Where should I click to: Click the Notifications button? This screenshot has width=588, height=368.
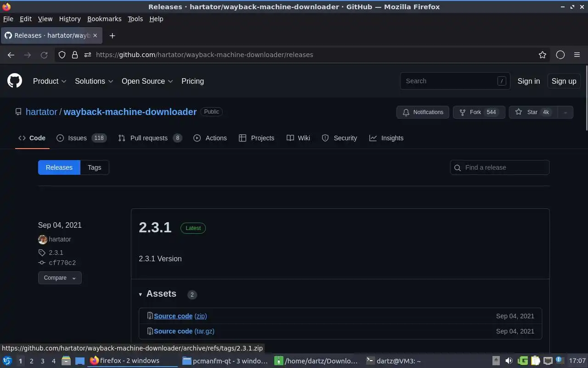tap(423, 112)
